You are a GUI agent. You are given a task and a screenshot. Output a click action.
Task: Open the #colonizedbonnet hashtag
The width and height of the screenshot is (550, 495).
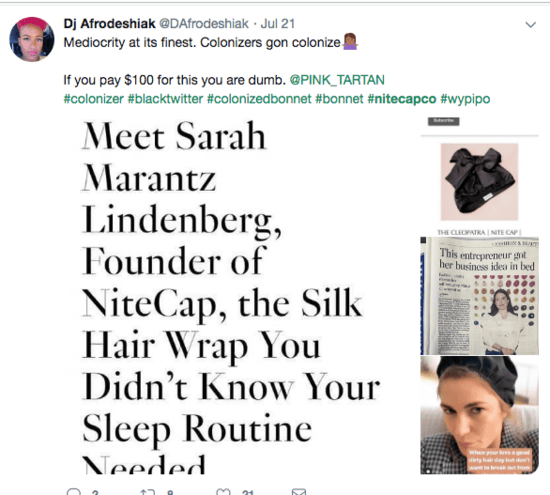click(x=259, y=99)
